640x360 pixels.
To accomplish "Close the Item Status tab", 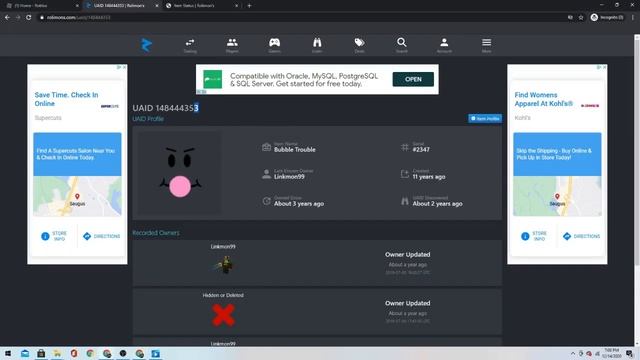I will 237,6.
